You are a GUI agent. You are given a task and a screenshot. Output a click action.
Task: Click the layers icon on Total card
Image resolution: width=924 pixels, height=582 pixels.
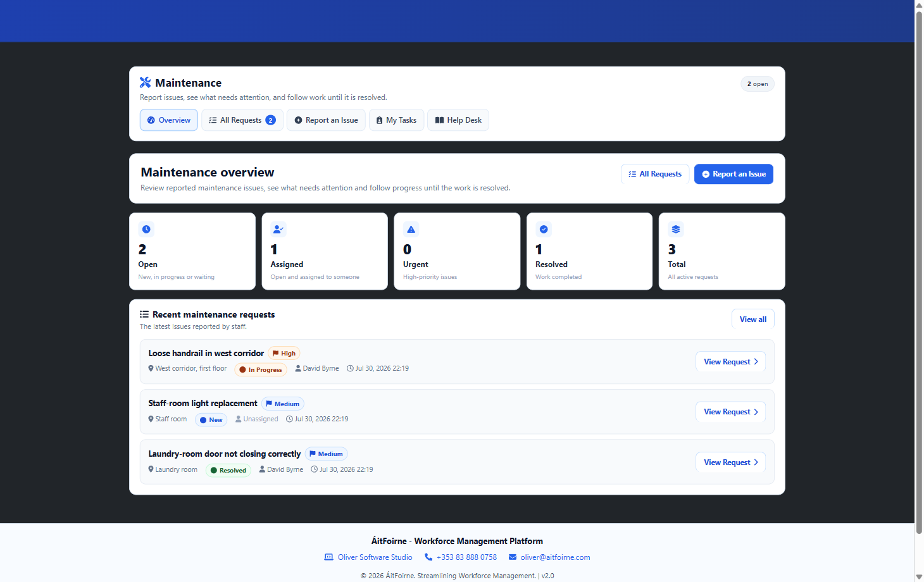click(676, 229)
